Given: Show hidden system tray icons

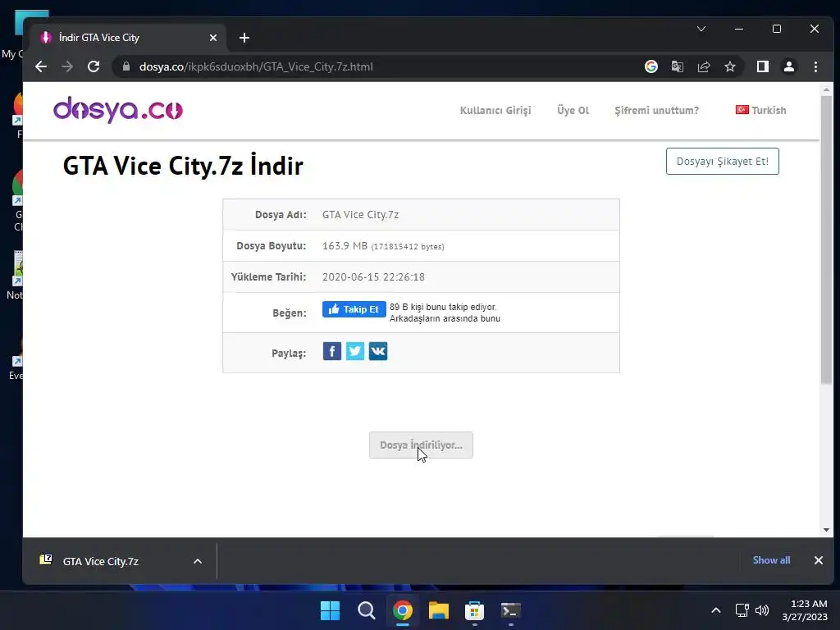Looking at the screenshot, I should pyautogui.click(x=715, y=610).
